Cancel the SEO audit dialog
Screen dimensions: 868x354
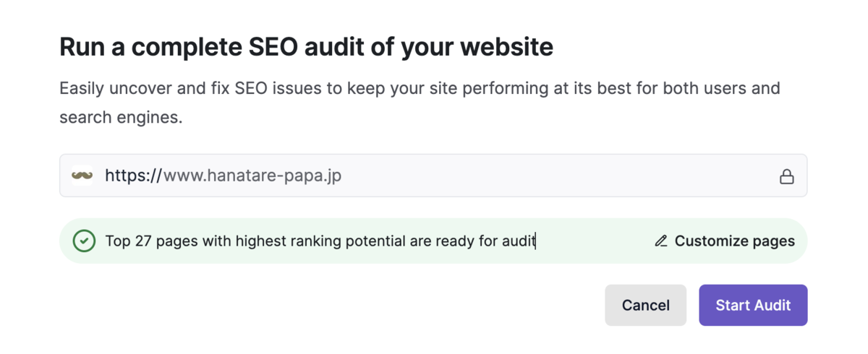point(645,305)
